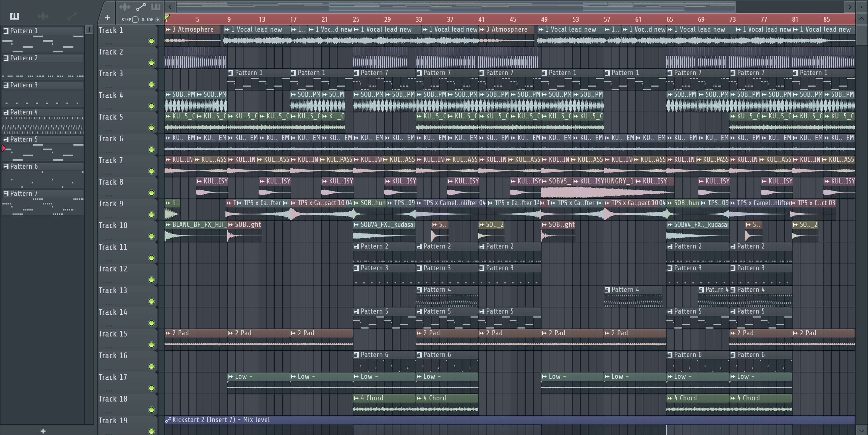This screenshot has width=868, height=435.
Task: Grab the vertical playlist scrollbar handle
Action: pos(862,35)
